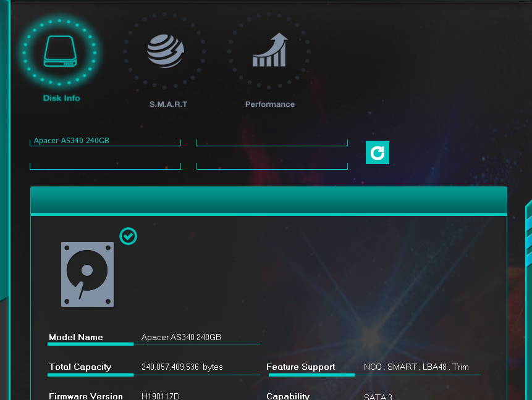
Task: Click the Capability label
Action: pyautogui.click(x=288, y=396)
